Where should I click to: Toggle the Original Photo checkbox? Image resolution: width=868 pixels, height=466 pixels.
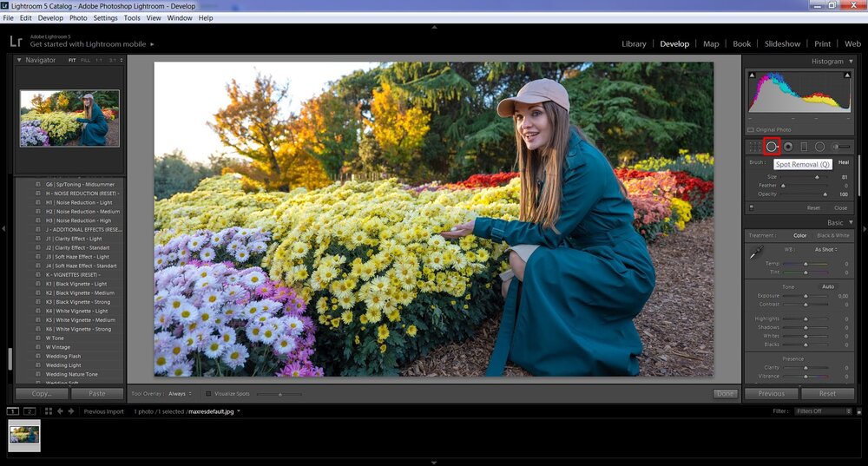[x=752, y=129]
